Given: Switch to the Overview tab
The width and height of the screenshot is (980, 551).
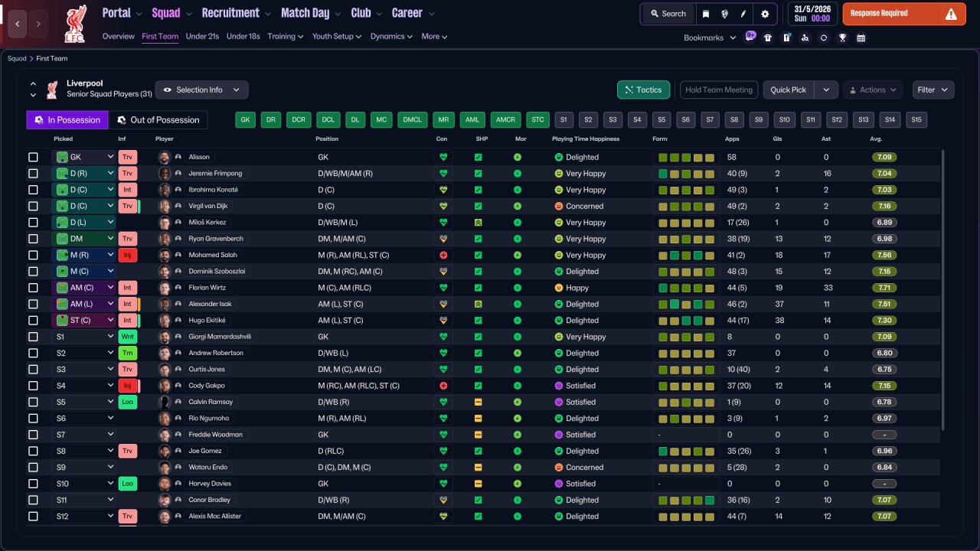Looking at the screenshot, I should (119, 36).
